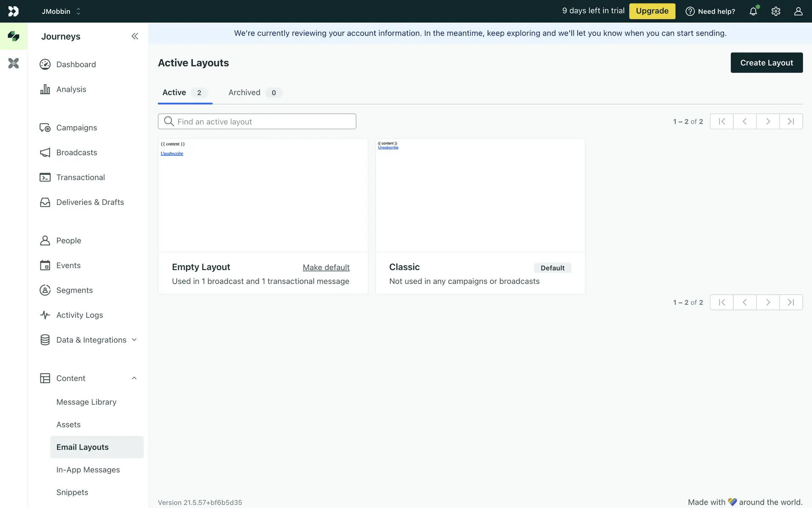
Task: Open the Activity Logs pulse icon
Action: [45, 315]
